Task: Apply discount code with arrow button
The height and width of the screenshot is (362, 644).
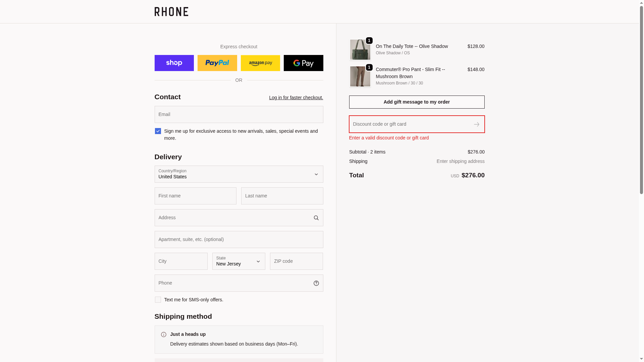Action: (x=476, y=124)
